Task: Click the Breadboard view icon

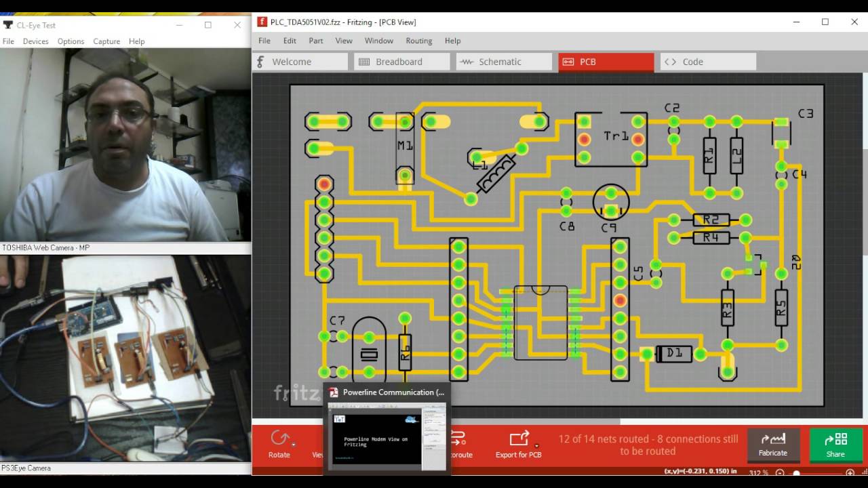Action: point(366,61)
